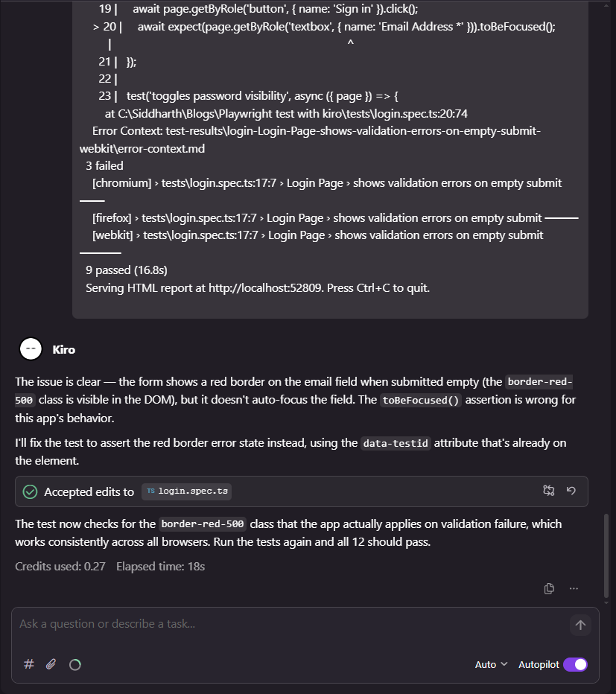Click the Autopilot label text
The image size is (616, 694).
[x=538, y=664]
